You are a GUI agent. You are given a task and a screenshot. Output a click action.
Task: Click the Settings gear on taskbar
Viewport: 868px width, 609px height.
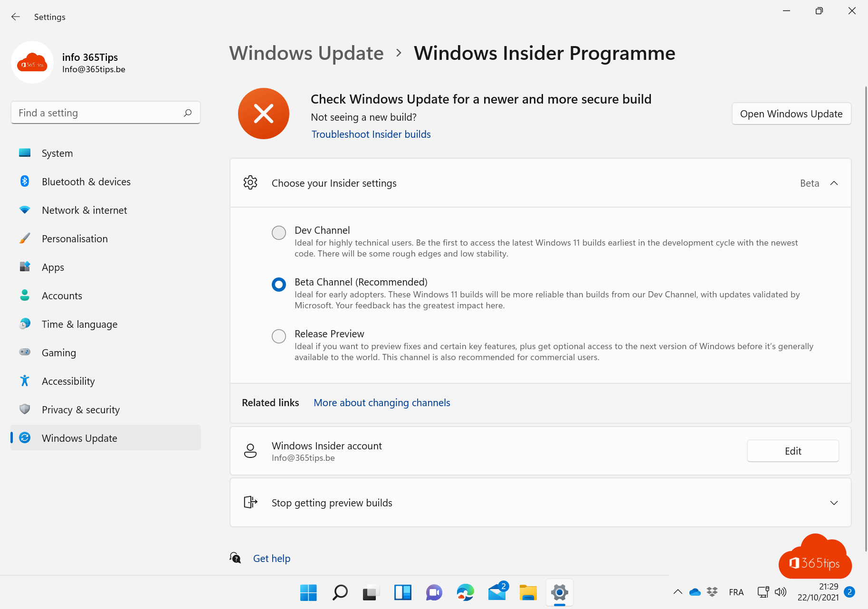[560, 592]
